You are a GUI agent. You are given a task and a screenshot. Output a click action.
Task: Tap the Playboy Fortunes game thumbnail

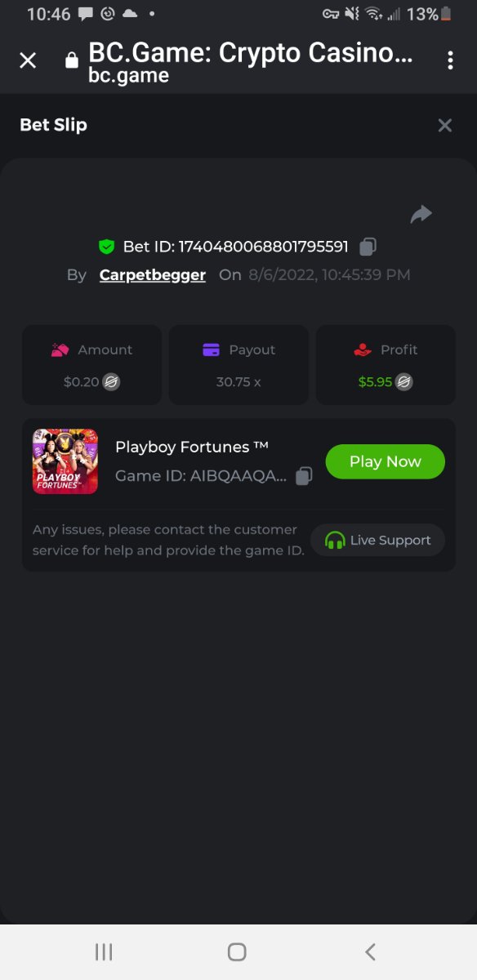tap(65, 461)
